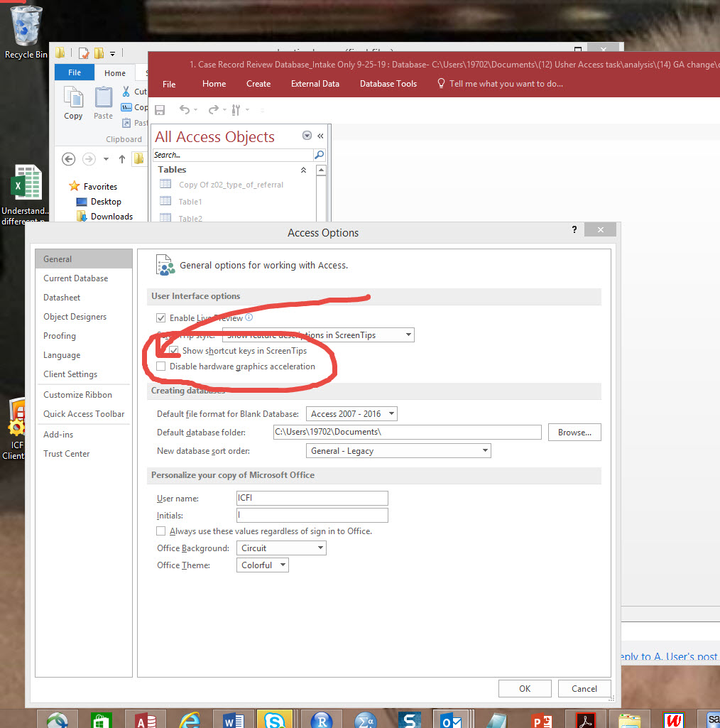This screenshot has height=728, width=720.
Task: Open PowerPoint from the taskbar
Action: pyautogui.click(x=542, y=721)
